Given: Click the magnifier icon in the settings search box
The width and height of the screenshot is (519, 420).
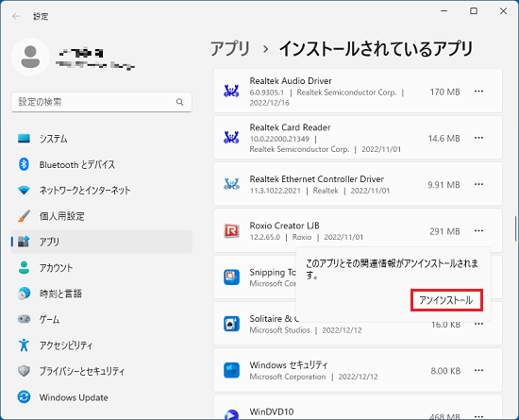Looking at the screenshot, I should point(179,102).
